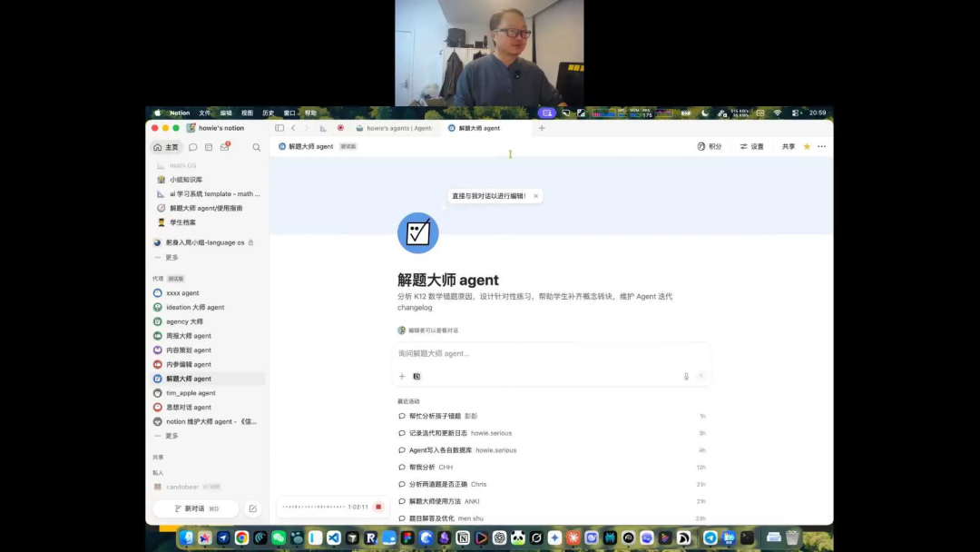Image resolution: width=980 pixels, height=552 pixels.
Task: Open a new tab with plus button
Action: click(542, 128)
